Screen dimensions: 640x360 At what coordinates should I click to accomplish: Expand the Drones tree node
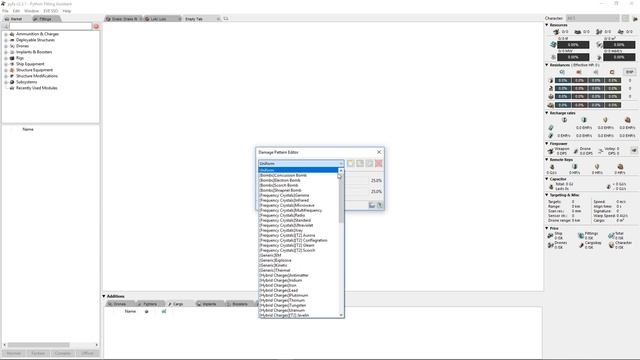6,46
